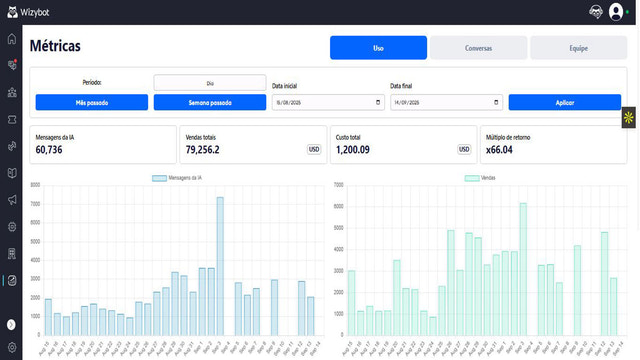Open bottom settings gear in sidebar
Viewport: 640px width, 360px height.
point(12,347)
